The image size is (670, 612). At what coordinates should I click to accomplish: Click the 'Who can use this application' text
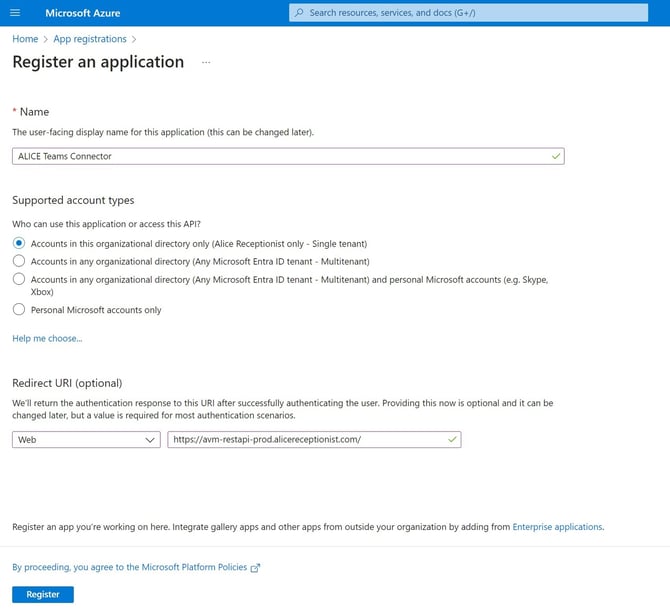point(106,224)
